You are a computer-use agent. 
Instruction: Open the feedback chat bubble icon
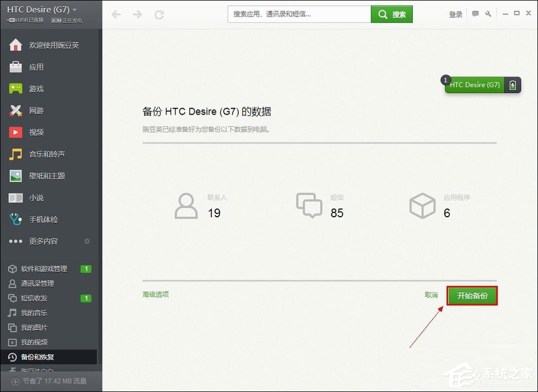(x=474, y=14)
